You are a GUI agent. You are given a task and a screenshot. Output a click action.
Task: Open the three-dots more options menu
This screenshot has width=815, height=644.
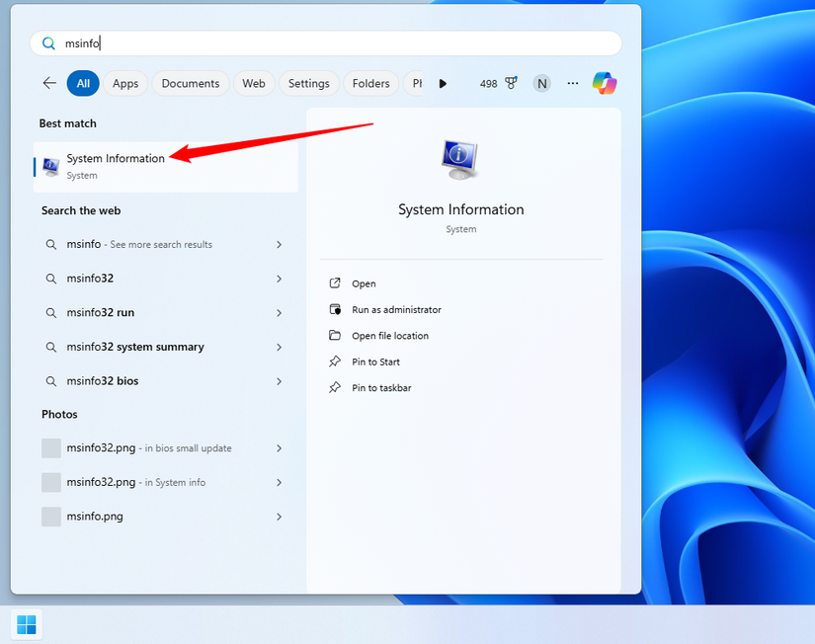click(573, 84)
